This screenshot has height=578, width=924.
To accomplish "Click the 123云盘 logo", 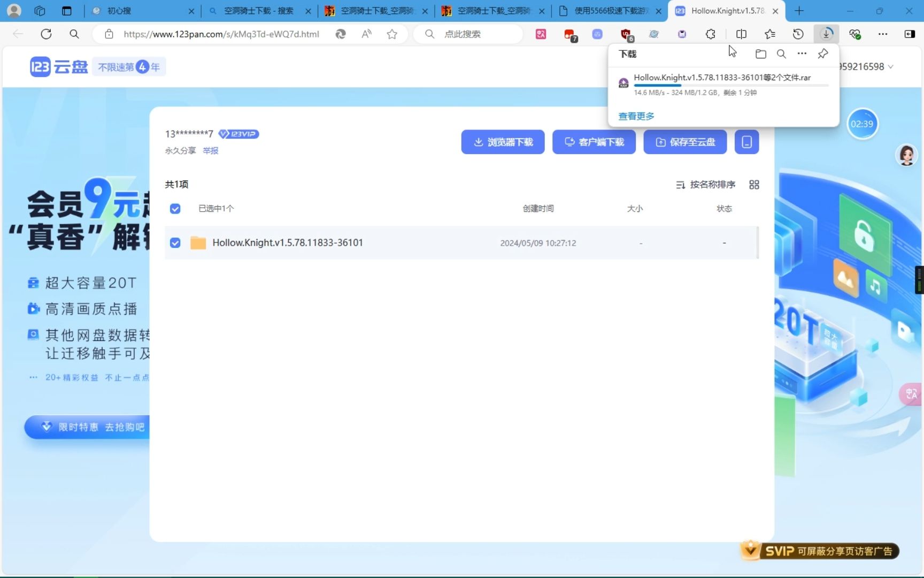I will (x=59, y=67).
